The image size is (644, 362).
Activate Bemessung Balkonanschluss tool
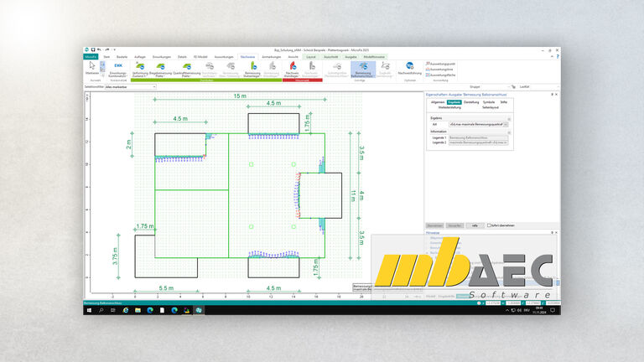(363, 67)
